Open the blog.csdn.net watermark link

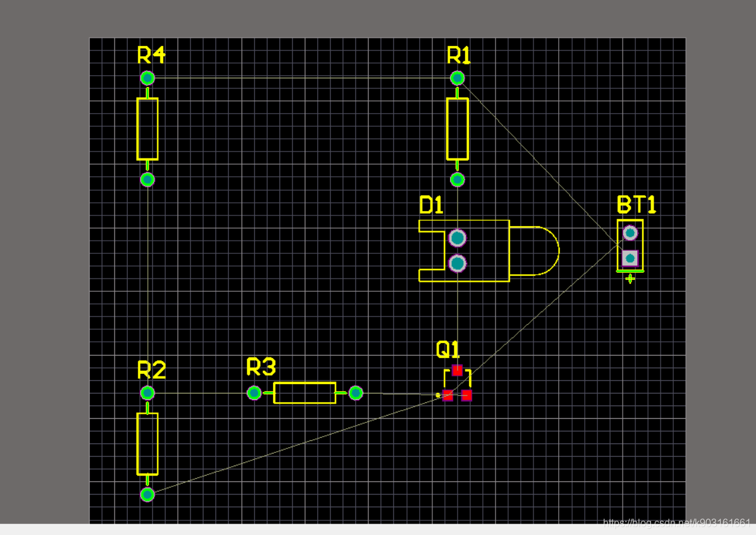[676, 523]
